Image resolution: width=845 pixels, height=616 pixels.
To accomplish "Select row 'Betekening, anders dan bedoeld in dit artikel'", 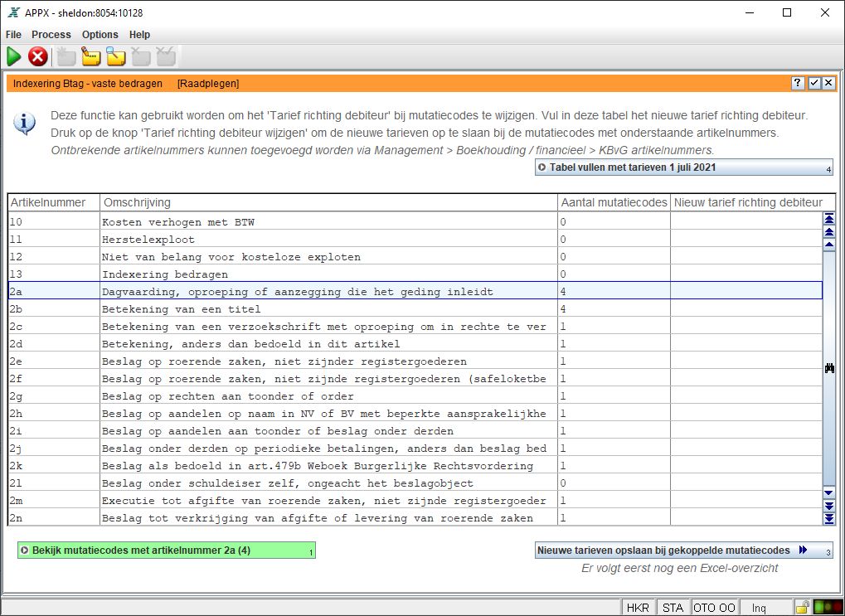I will [x=415, y=344].
